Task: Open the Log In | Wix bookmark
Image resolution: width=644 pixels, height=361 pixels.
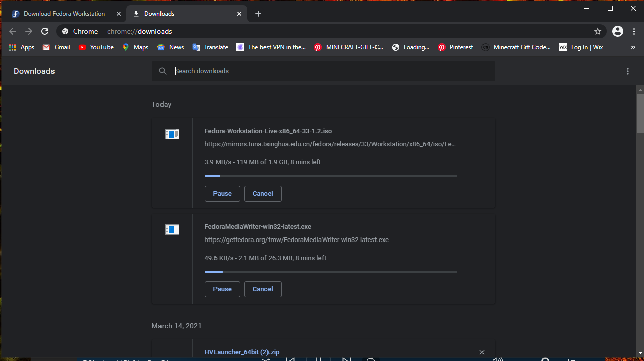Action: point(581,47)
